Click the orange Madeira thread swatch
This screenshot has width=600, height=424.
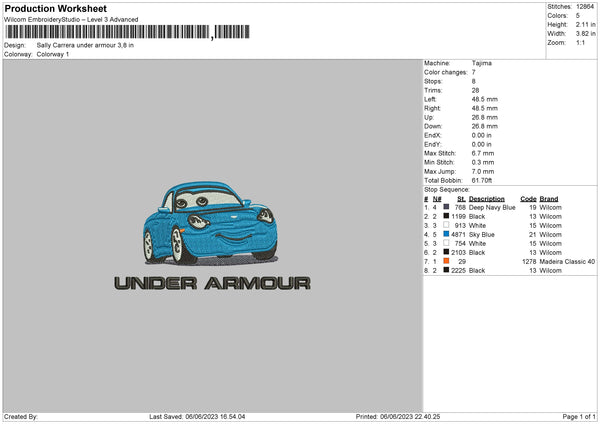point(446,261)
